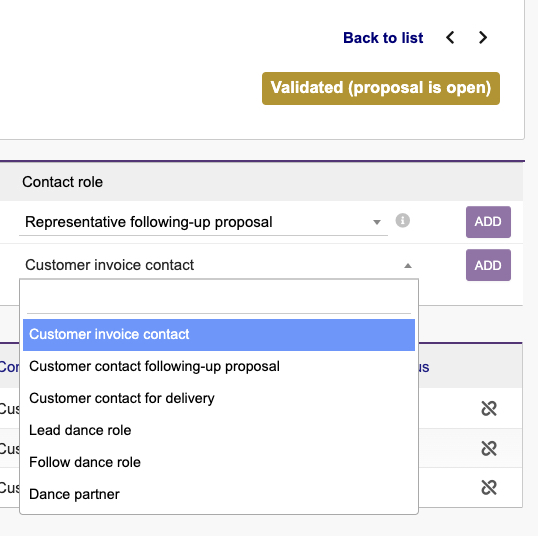The height and width of the screenshot is (536, 538).
Task: Collapse the Customer invoice contact dropdown arrow
Action: point(408,266)
